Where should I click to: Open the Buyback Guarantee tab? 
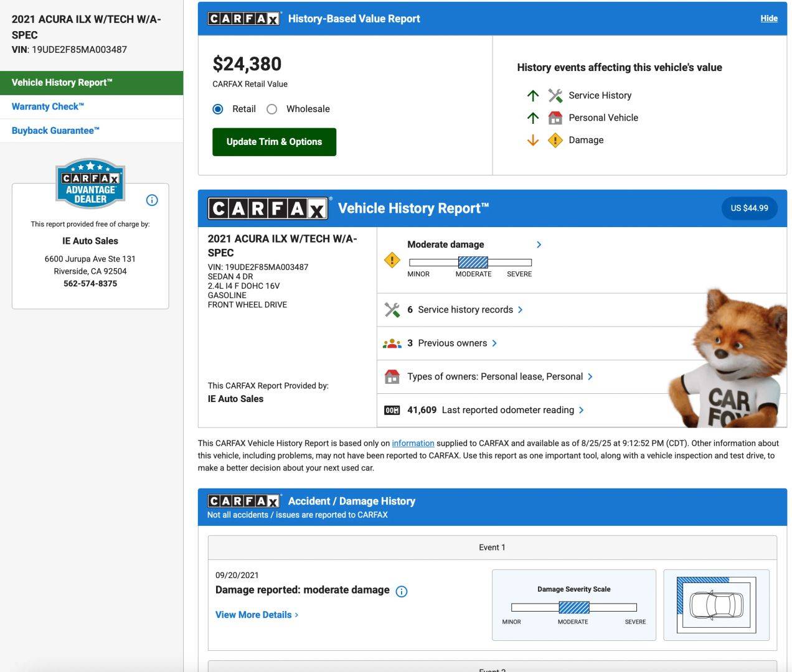click(x=92, y=131)
